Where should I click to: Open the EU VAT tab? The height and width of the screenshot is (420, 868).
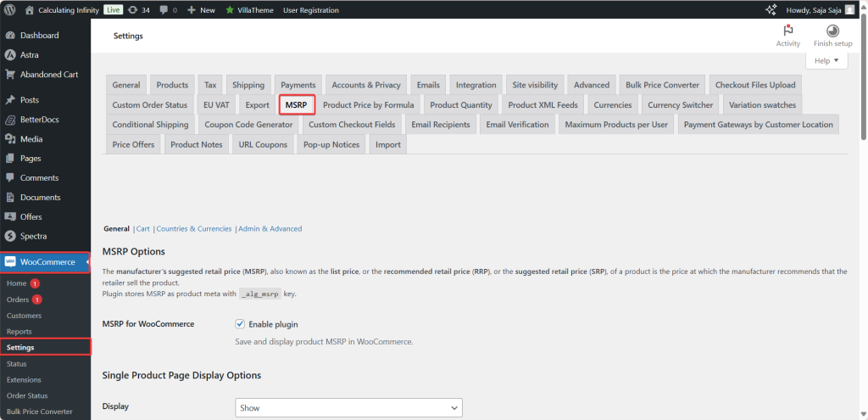216,104
